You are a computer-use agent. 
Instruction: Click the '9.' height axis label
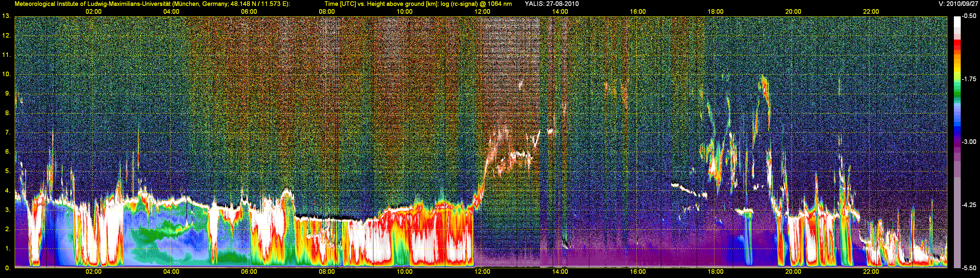pyautogui.click(x=8, y=94)
